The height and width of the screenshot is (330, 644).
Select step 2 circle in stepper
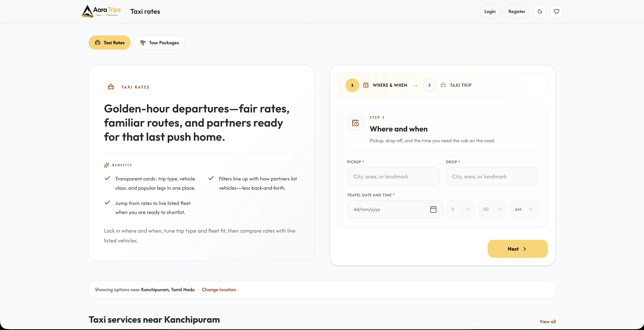click(x=429, y=85)
